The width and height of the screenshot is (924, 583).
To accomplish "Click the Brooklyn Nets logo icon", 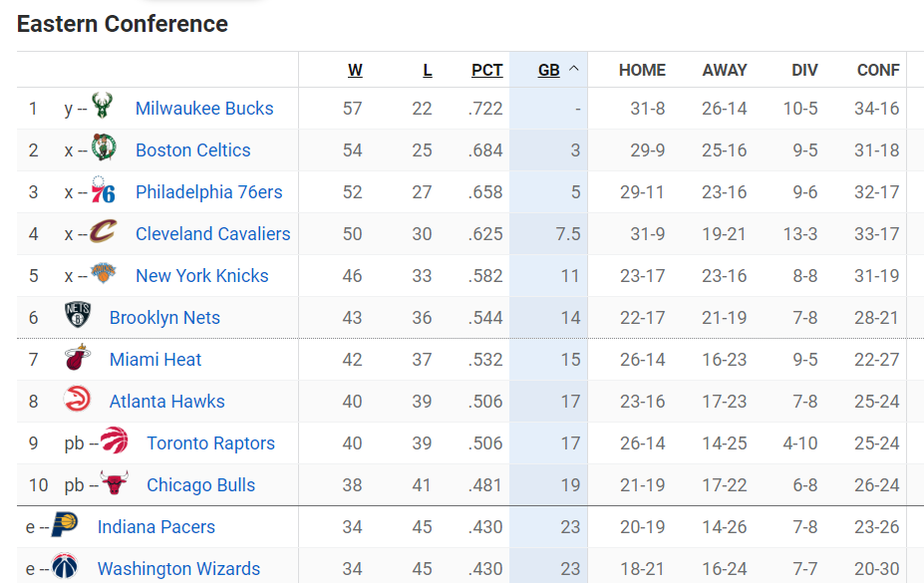I will [78, 317].
